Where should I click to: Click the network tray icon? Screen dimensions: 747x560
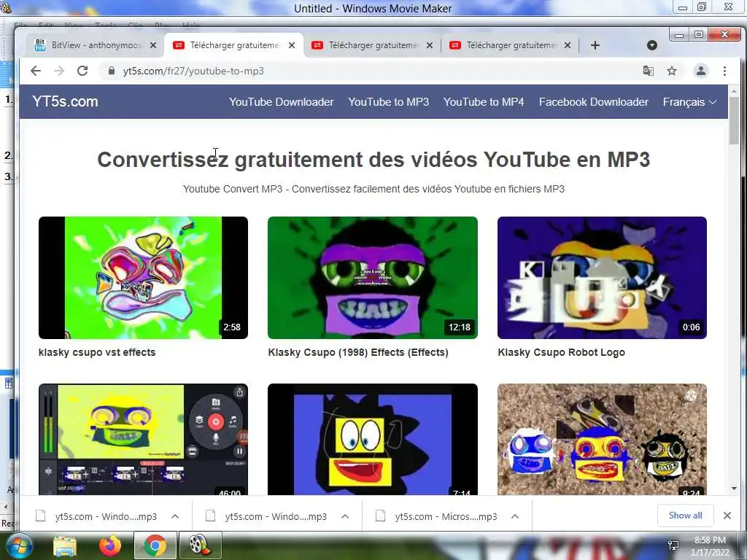pos(673,545)
